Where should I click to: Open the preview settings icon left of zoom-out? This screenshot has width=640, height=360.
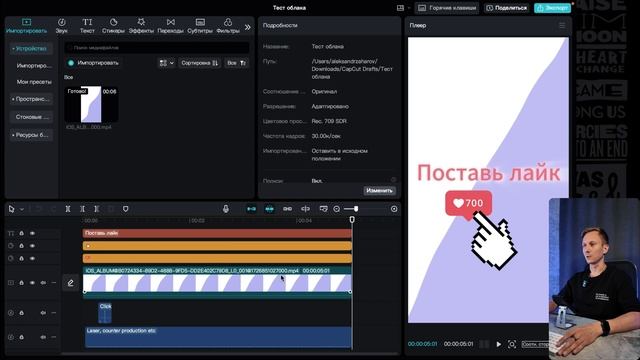coord(323,209)
